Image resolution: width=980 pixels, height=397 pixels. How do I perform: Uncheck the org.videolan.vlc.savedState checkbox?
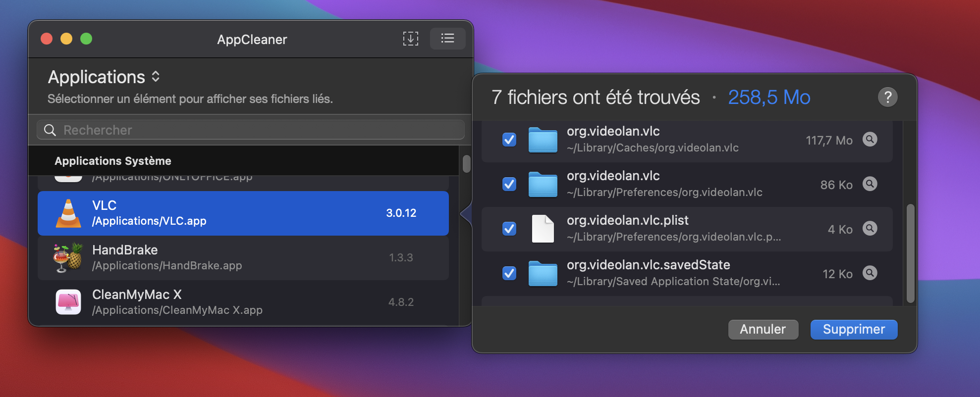pos(509,273)
